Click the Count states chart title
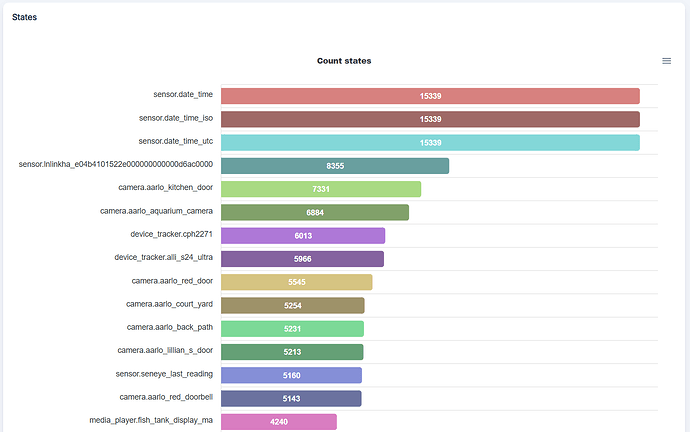 pyautogui.click(x=344, y=61)
